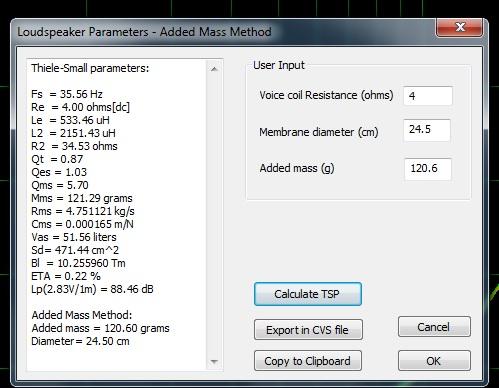Viewport: 499px width, 388px height.
Task: Select 'Vas = 51.56 liters' text
Action: (74, 237)
